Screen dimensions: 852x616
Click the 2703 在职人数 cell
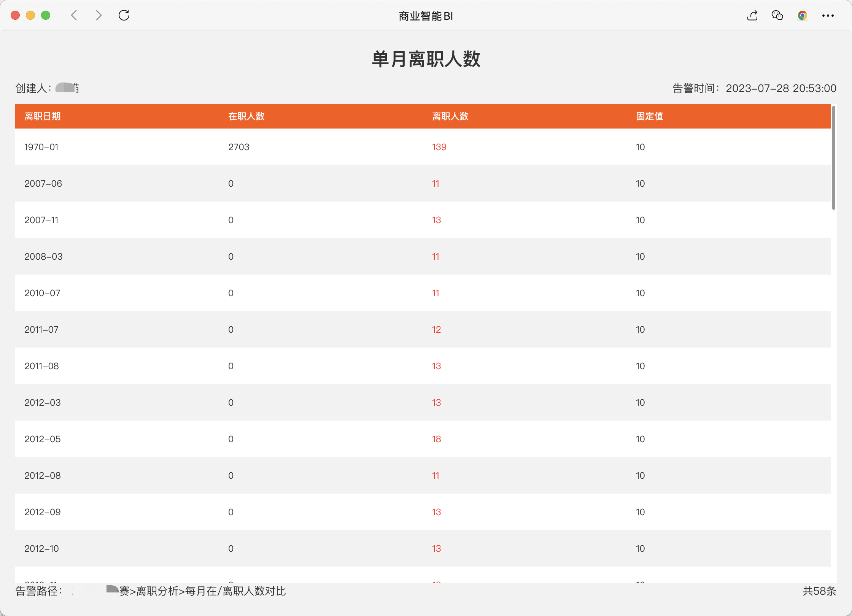[238, 147]
